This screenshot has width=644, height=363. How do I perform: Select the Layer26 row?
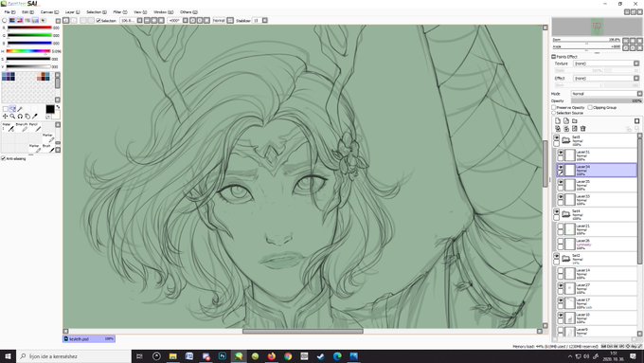596,244
